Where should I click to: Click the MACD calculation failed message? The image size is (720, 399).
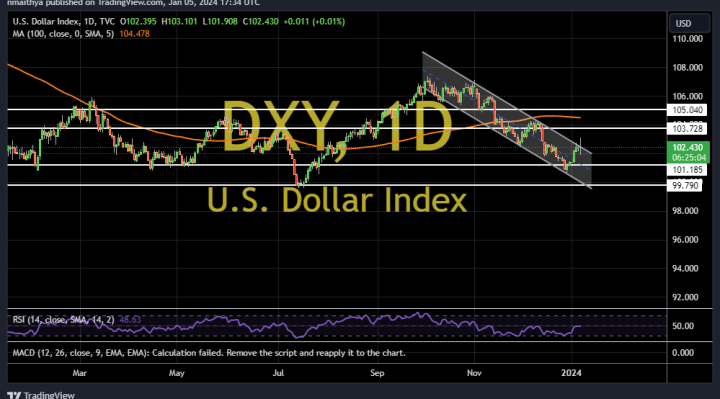209,353
